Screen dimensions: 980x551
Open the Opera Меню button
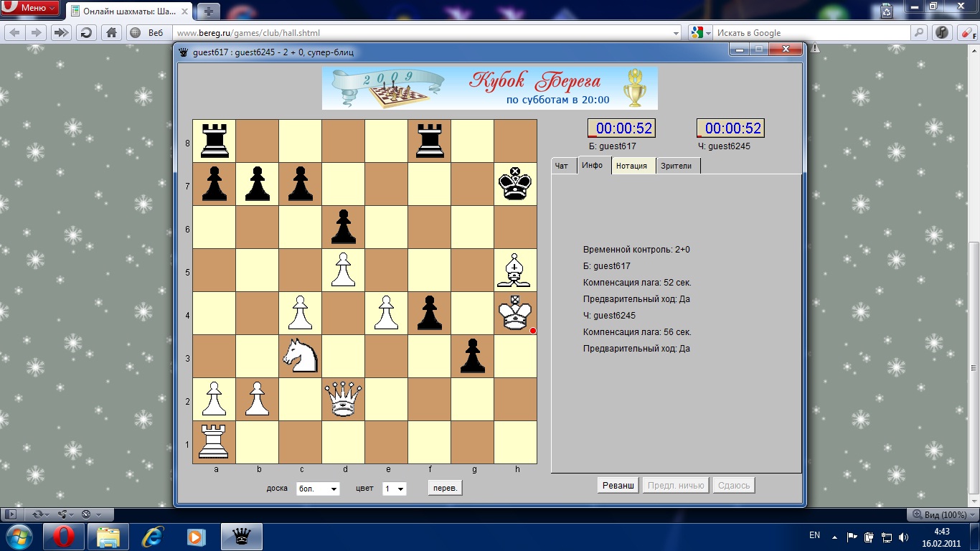tap(29, 8)
